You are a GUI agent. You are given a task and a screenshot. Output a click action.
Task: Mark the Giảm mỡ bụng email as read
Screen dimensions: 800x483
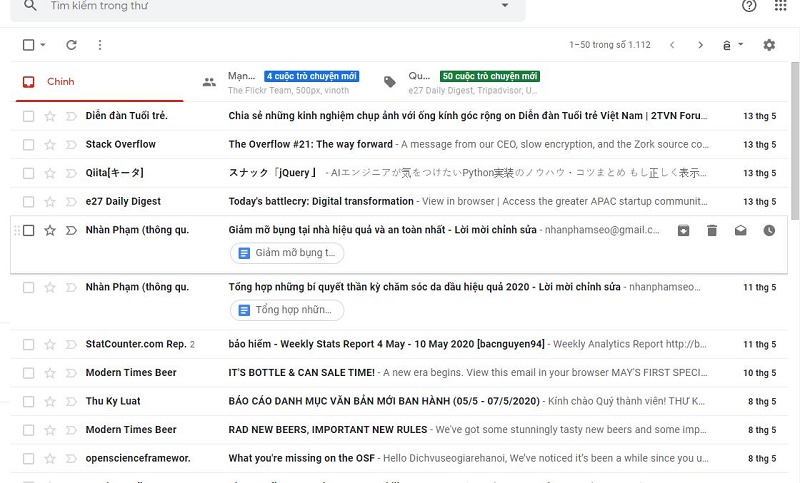tap(740, 231)
